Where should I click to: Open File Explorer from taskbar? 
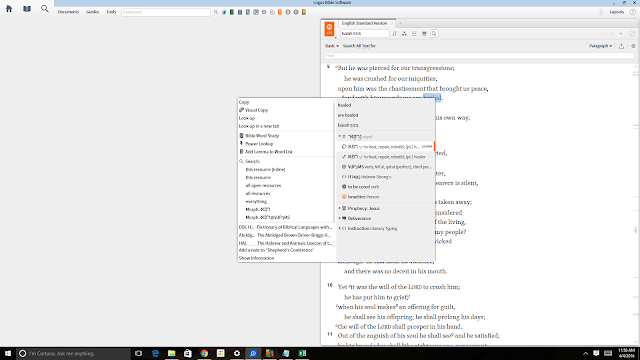click(x=171, y=353)
